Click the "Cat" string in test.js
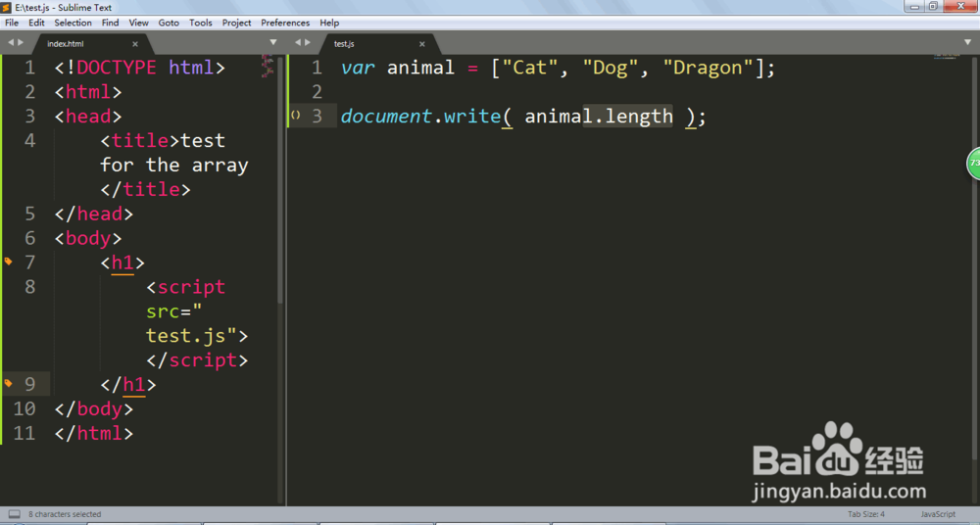The image size is (980, 525). [529, 68]
